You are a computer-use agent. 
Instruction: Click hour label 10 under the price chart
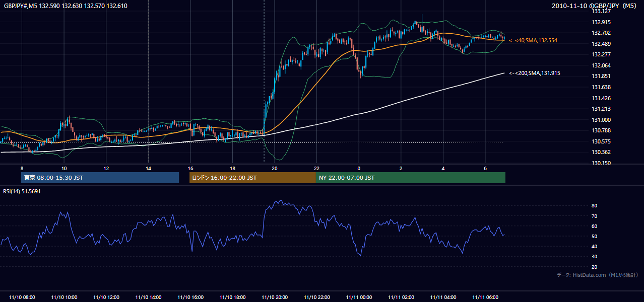[x=64, y=168]
